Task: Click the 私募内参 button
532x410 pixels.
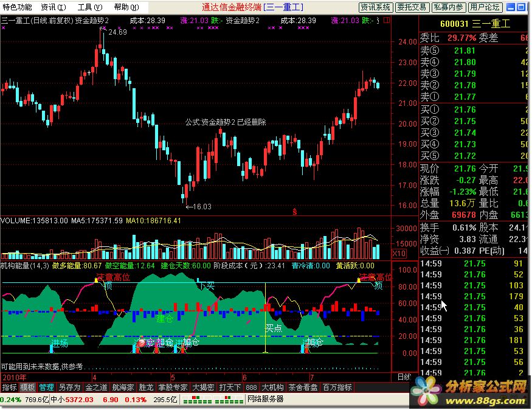Action: click(449, 7)
